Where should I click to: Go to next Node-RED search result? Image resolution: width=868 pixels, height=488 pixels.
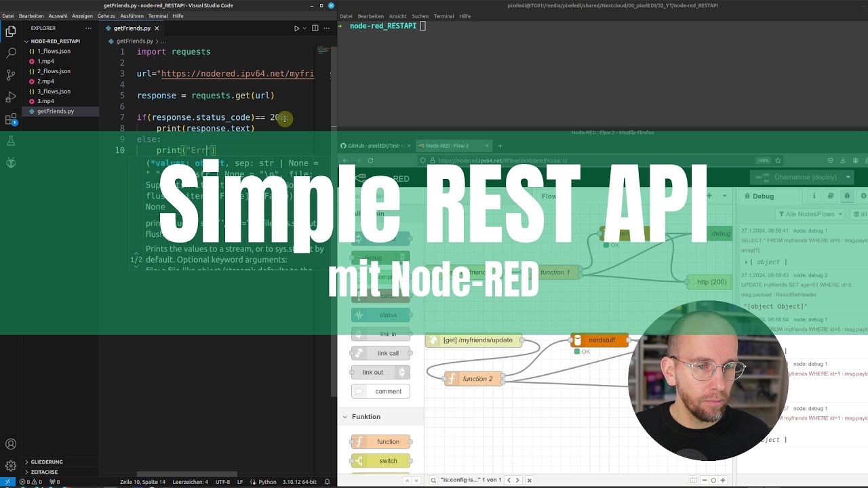pyautogui.click(x=517, y=480)
